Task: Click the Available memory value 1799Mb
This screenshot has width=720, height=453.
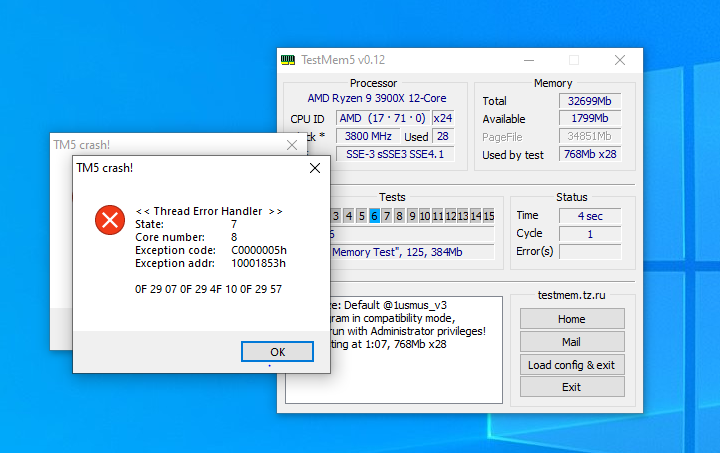Action: click(590, 118)
